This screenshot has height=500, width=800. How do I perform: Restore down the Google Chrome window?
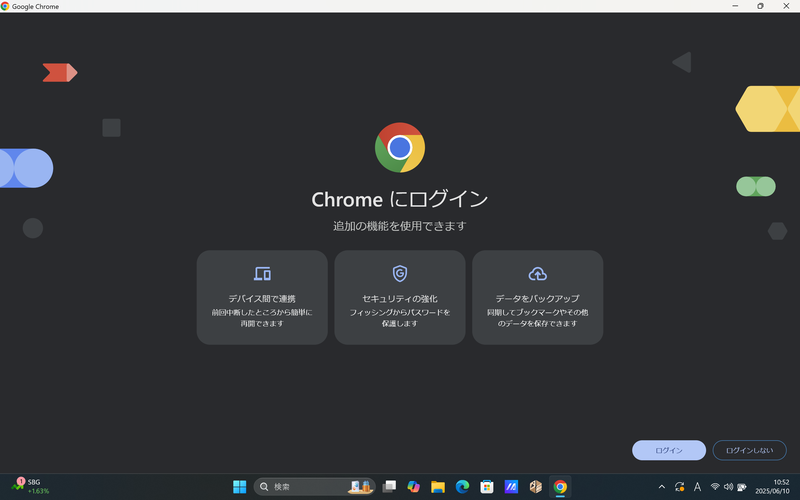point(760,6)
